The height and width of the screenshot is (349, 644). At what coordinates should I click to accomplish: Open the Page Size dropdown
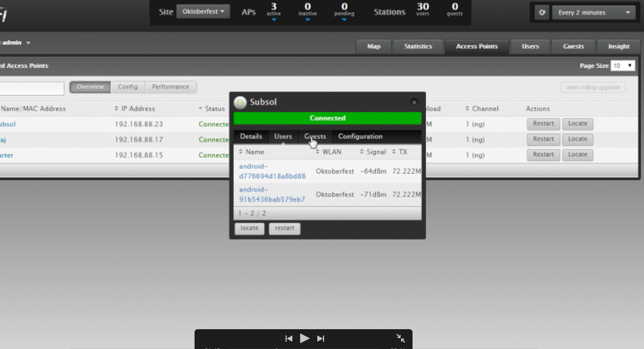click(x=623, y=66)
